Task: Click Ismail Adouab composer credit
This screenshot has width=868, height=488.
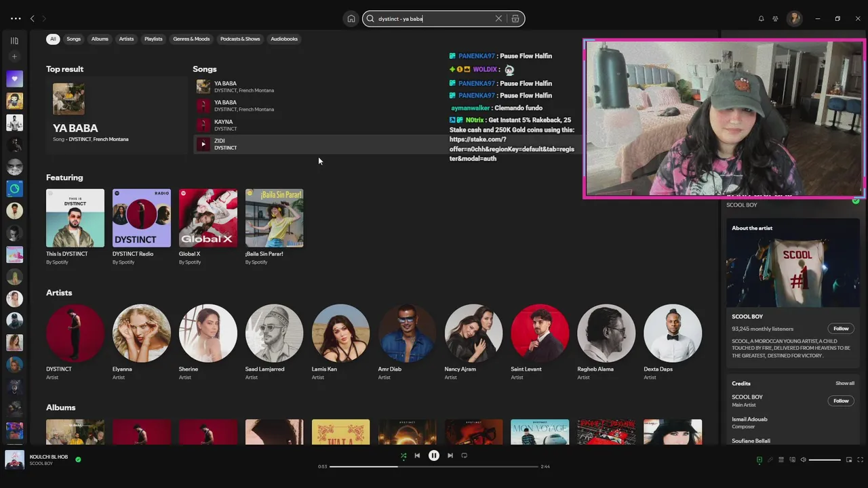Action: 749,420
